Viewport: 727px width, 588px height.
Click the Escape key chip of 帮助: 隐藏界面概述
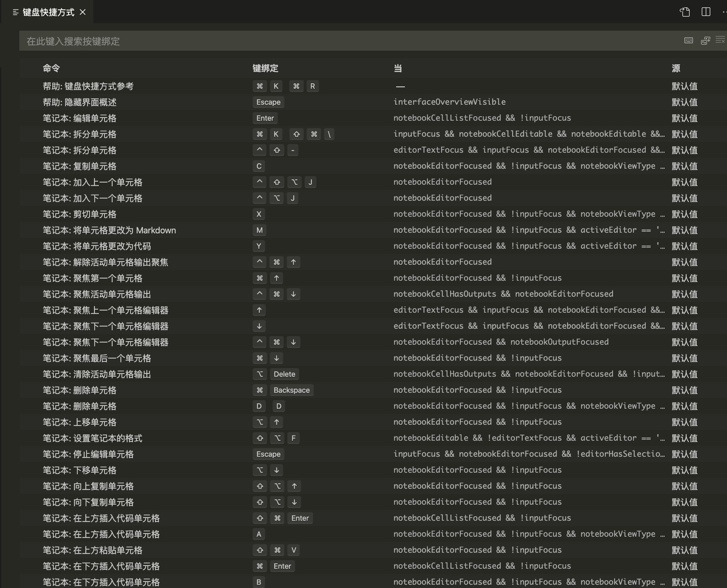click(268, 102)
